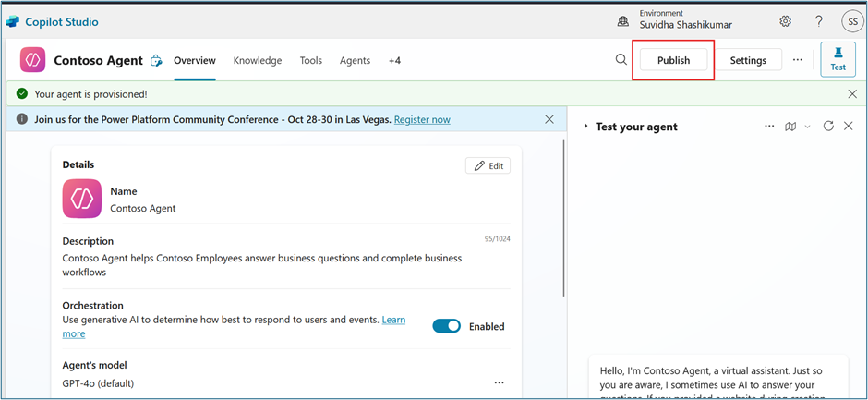868x400 pixels.
Task: Click the 'Test your agent' heading
Action: point(636,127)
